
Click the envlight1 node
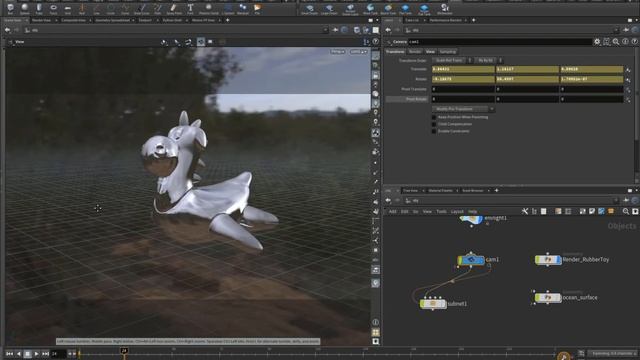tap(471, 219)
